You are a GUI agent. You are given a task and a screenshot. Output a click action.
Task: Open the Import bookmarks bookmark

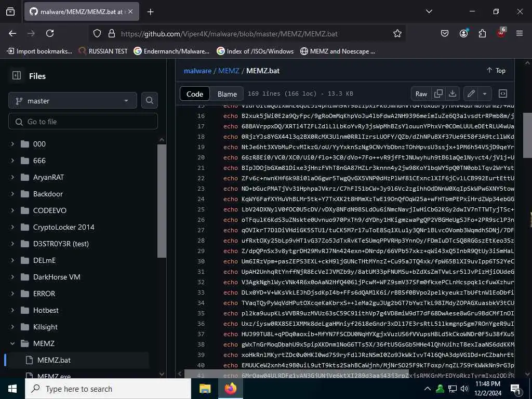tap(39, 51)
